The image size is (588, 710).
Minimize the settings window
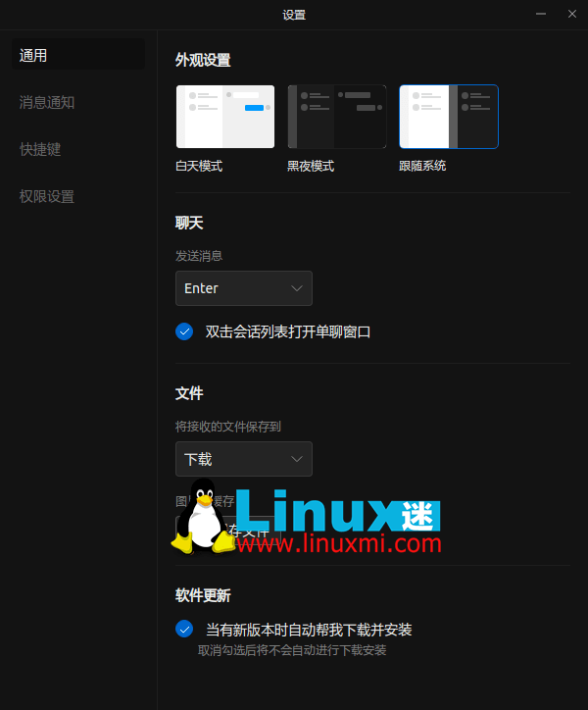(541, 14)
